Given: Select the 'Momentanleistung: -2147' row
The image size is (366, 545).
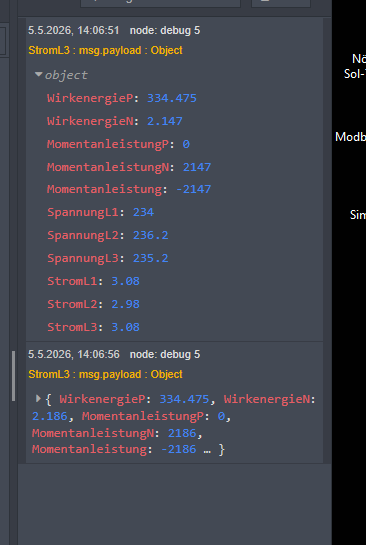Looking at the screenshot, I should pyautogui.click(x=129, y=189).
